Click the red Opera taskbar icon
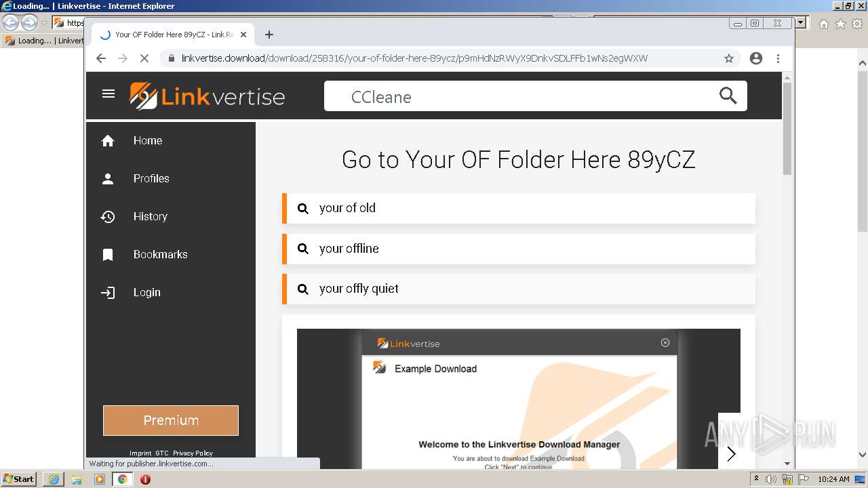The image size is (868, 488). pyautogui.click(x=145, y=479)
